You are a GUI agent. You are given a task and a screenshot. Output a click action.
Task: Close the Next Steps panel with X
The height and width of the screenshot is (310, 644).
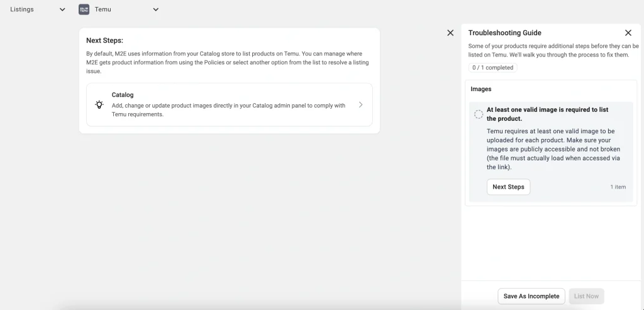[450, 33]
